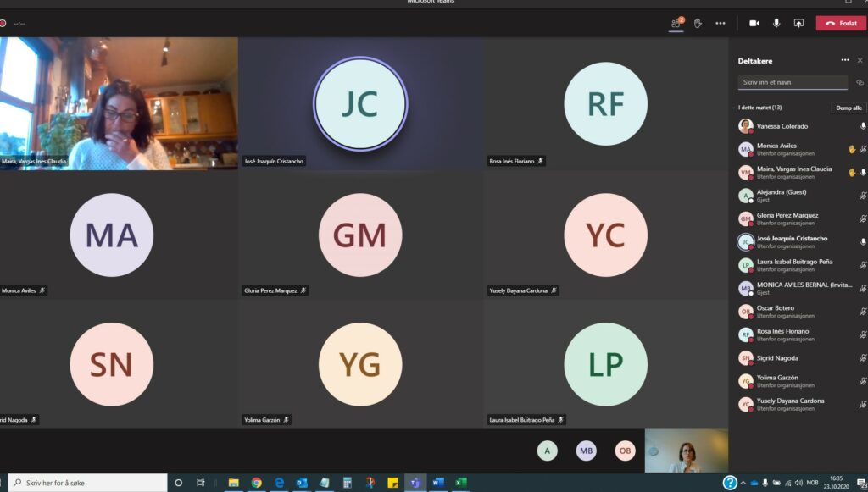Click the Rosa Inés Floriano RF tile
Screen dimensions: 868x492
pos(605,103)
